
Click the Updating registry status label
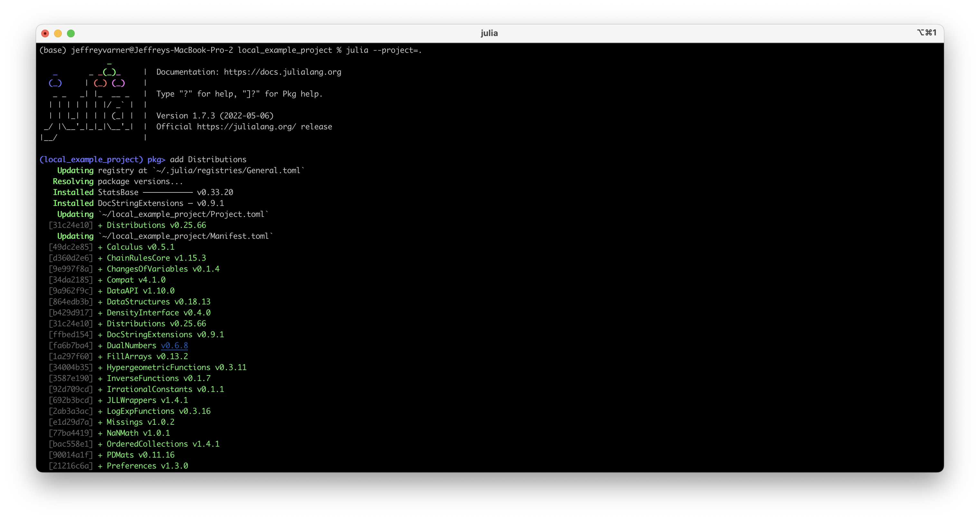(75, 170)
